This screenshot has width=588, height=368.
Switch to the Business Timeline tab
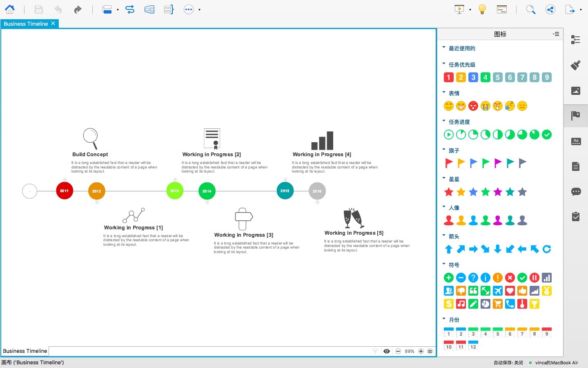point(26,24)
